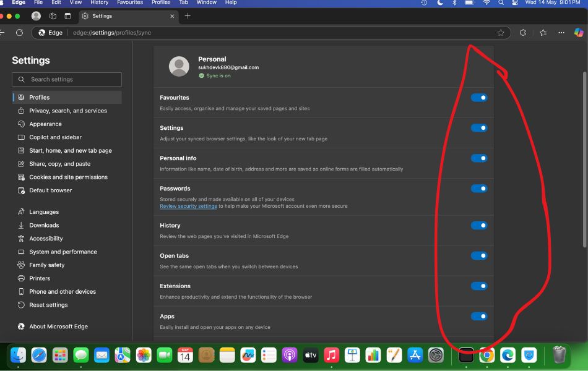
Task: Open Google Chrome from the Dock
Action: tap(486, 355)
